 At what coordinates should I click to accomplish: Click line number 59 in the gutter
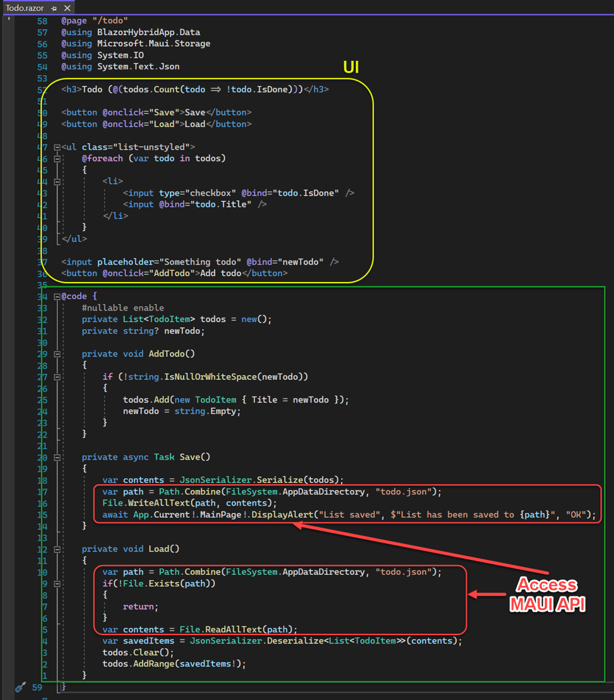(37, 687)
